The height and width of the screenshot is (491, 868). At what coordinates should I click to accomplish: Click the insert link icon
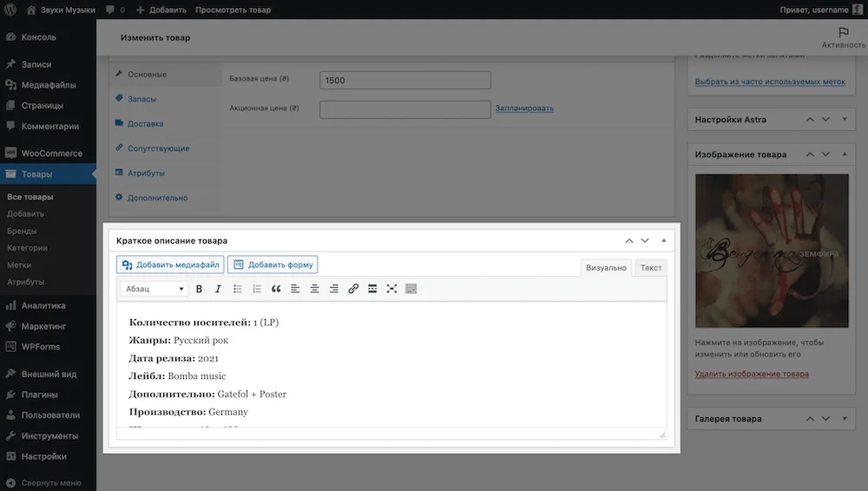tap(353, 288)
